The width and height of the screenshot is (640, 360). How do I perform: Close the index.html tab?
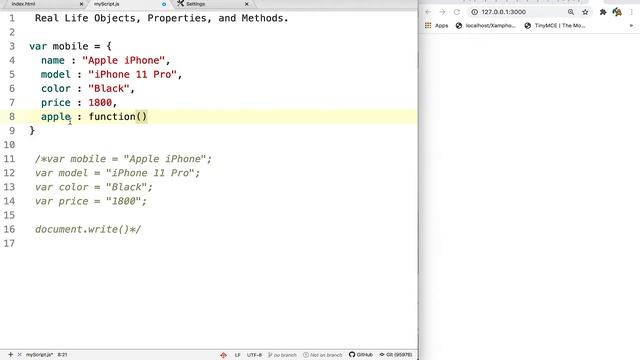click(x=81, y=4)
